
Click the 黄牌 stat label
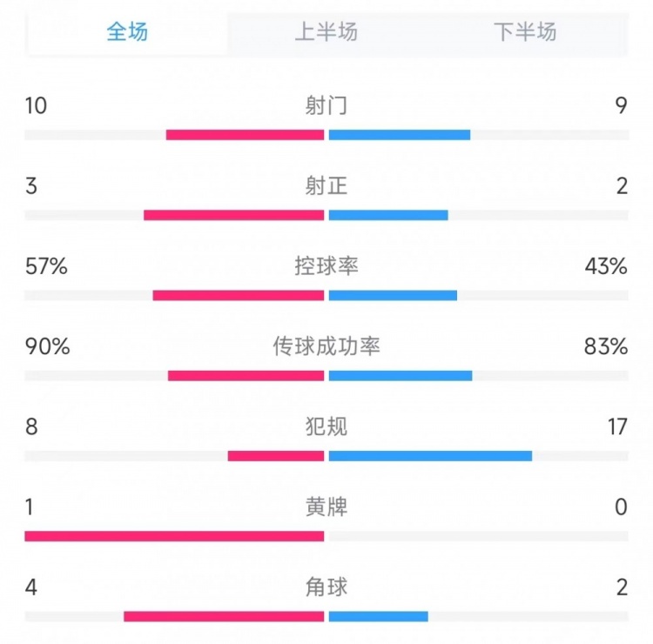click(x=326, y=506)
